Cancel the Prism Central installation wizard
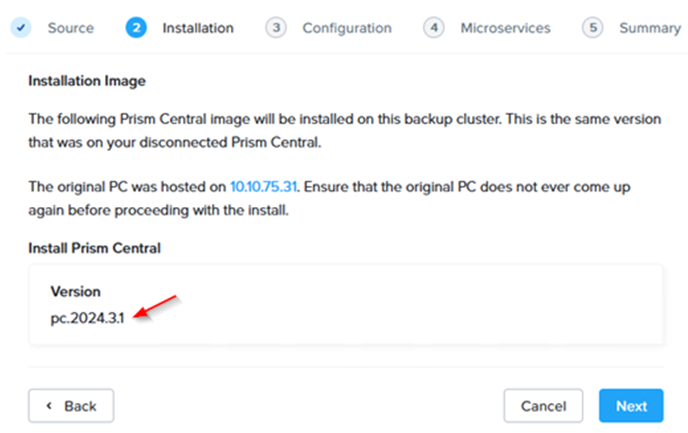This screenshot has height=433, width=688. click(543, 406)
